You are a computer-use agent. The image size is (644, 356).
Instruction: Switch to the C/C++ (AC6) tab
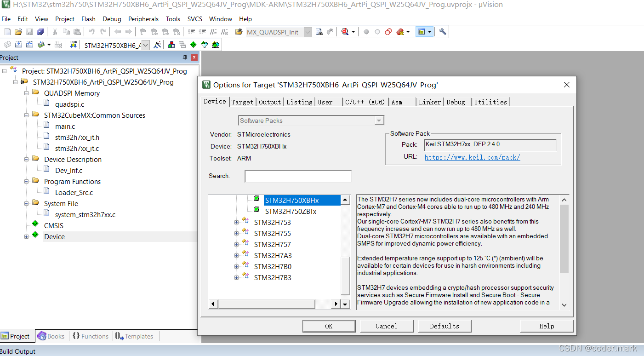point(365,102)
